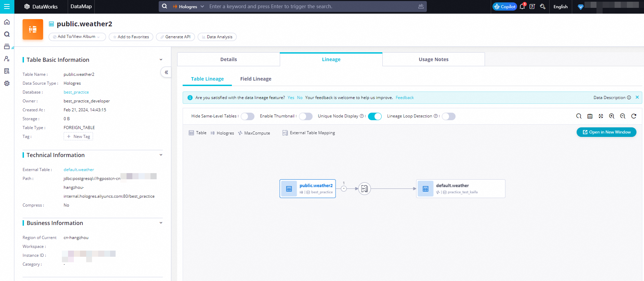The width and height of the screenshot is (644, 281).
Task: Turn off Unique Node Display switch
Action: (375, 116)
